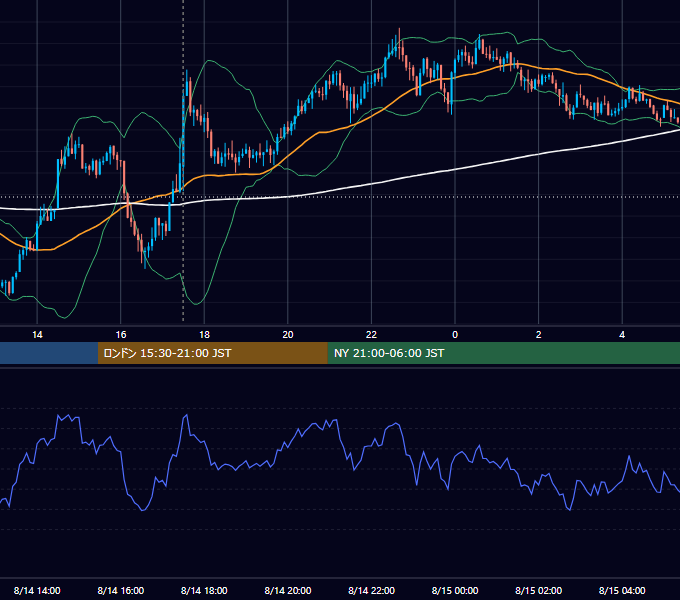Click the hour label 4 under the price chart
The width and height of the screenshot is (680, 600).
622,335
